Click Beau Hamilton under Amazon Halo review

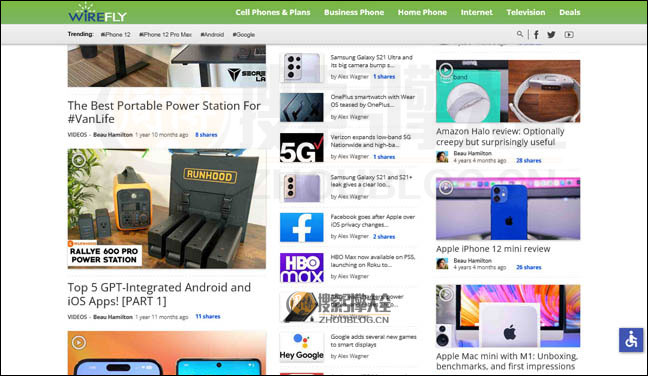point(472,153)
